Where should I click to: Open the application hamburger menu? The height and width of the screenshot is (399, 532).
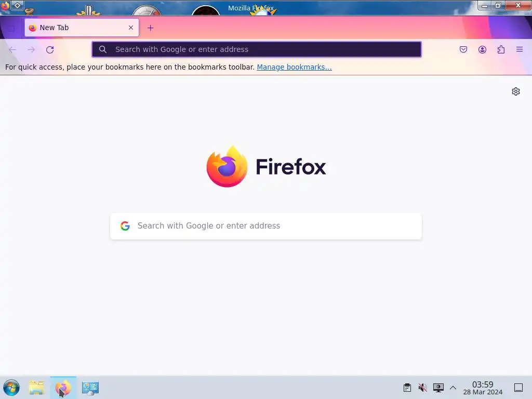520,49
